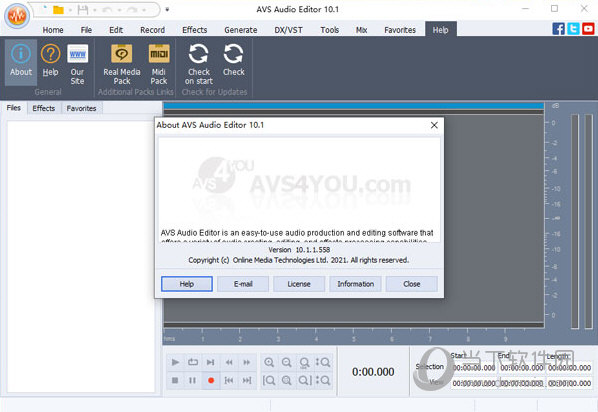598x412 pixels.
Task: Click zoom to selection magnifier icon
Action: pos(304,362)
